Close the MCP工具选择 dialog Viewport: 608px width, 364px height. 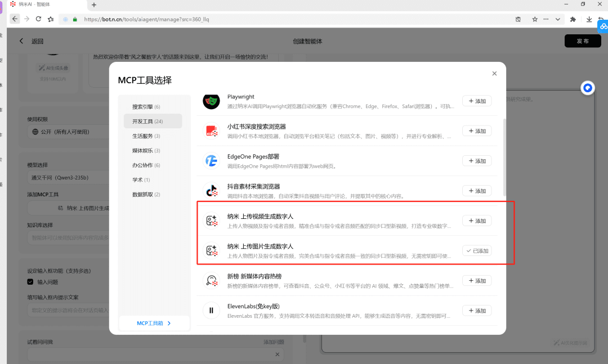[x=494, y=74]
